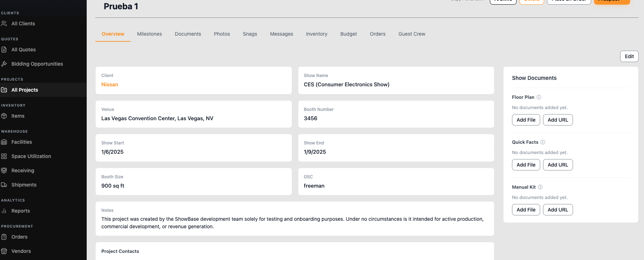644x260 pixels.
Task: Click the All Quotes document icon
Action: tap(4, 50)
